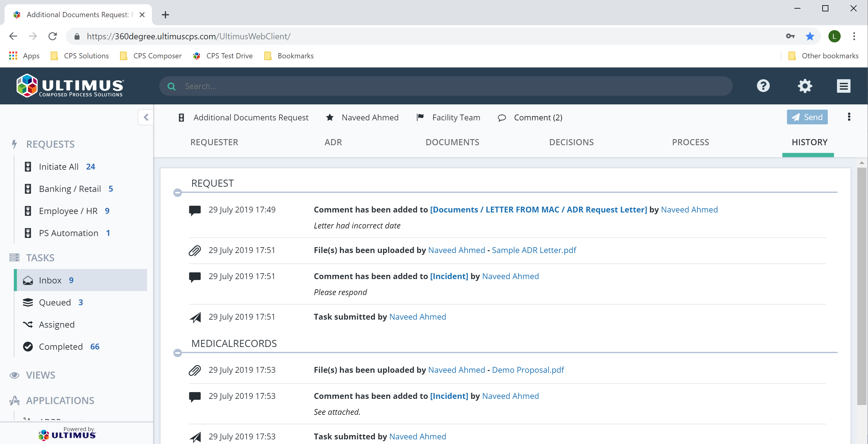
Task: Collapse the REQUEST history section
Action: tap(178, 193)
